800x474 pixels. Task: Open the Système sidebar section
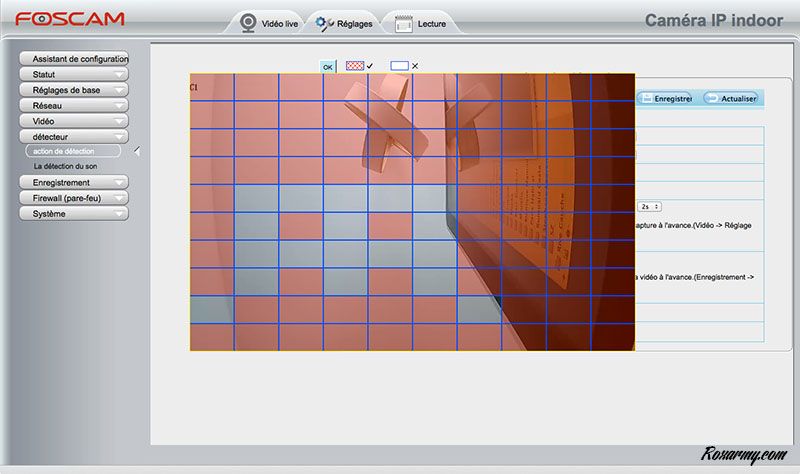(74, 213)
